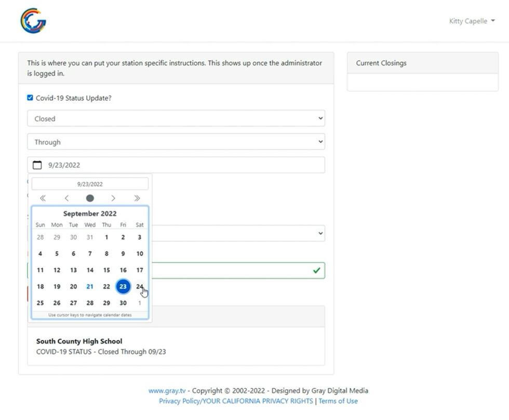
Task: Open the Through duration dropdown
Action: pyautogui.click(x=176, y=142)
